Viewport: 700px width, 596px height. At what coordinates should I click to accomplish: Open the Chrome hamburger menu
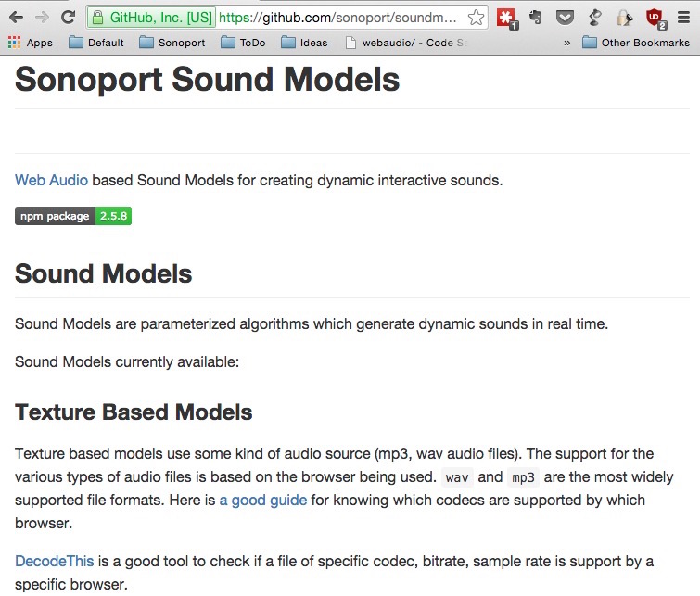[683, 18]
